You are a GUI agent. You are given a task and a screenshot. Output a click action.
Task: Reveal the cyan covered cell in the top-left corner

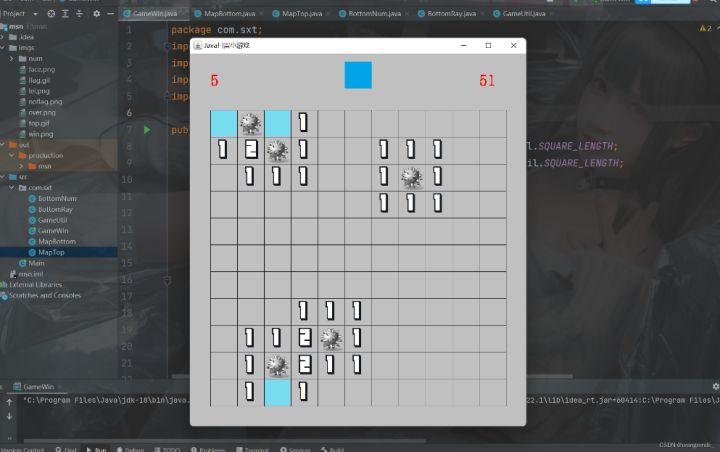point(224,123)
